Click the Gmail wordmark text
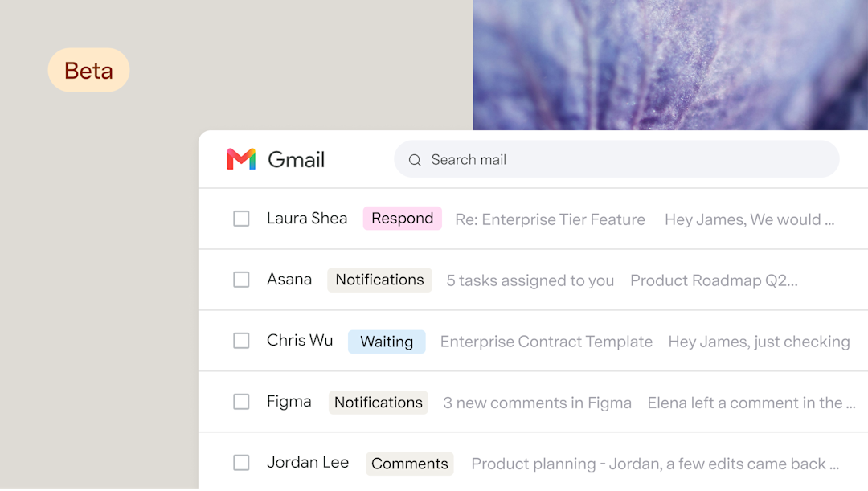Screen dimensions: 868x491 coord(296,160)
